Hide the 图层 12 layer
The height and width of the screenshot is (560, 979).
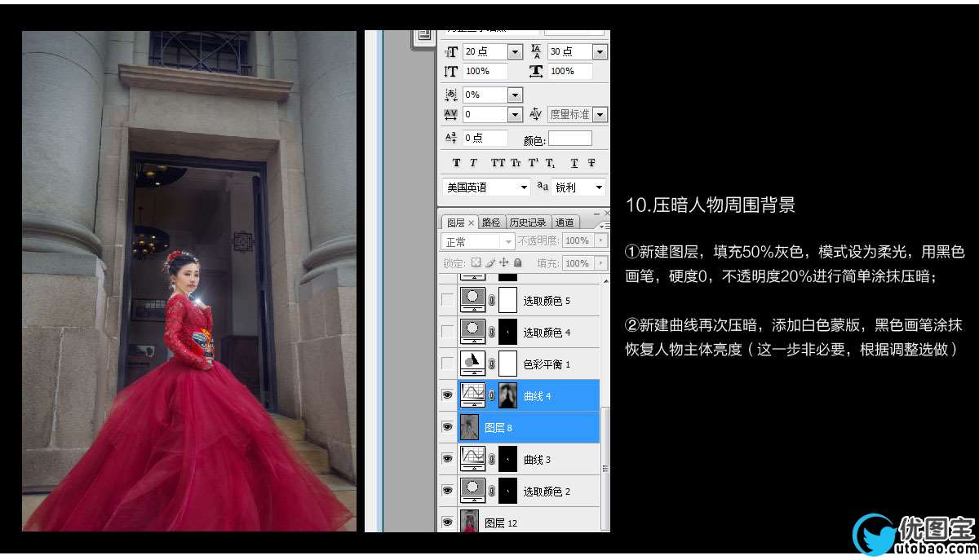447,522
